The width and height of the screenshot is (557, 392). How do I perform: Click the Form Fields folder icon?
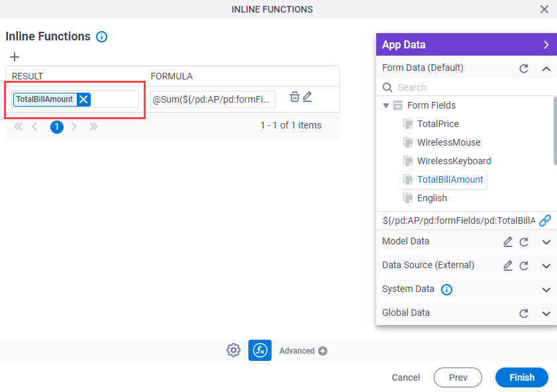(398, 105)
